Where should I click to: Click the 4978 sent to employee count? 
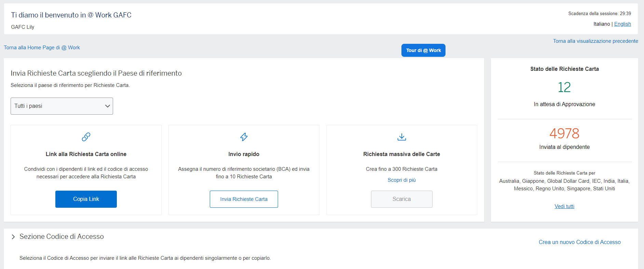pyautogui.click(x=564, y=133)
